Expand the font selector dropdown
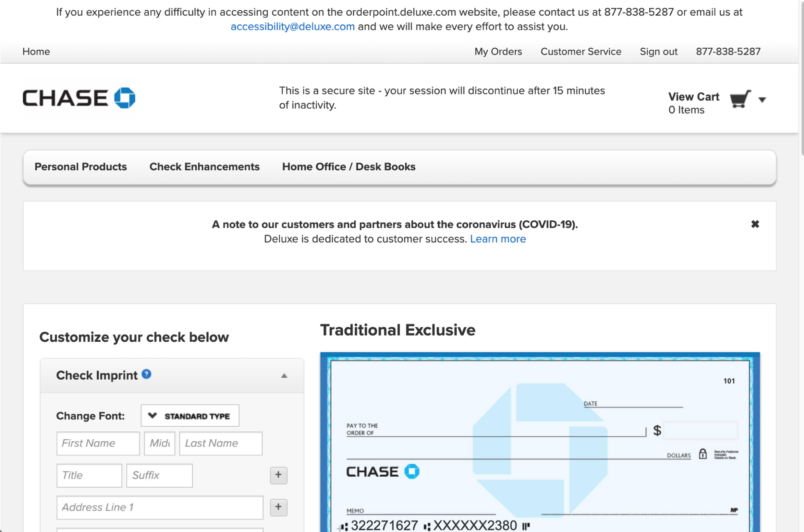 (x=189, y=416)
